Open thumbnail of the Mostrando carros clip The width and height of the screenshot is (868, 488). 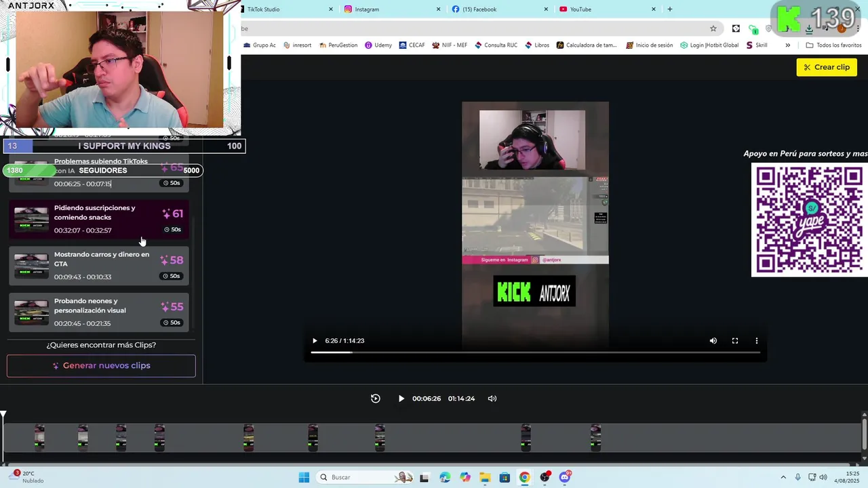(x=31, y=266)
